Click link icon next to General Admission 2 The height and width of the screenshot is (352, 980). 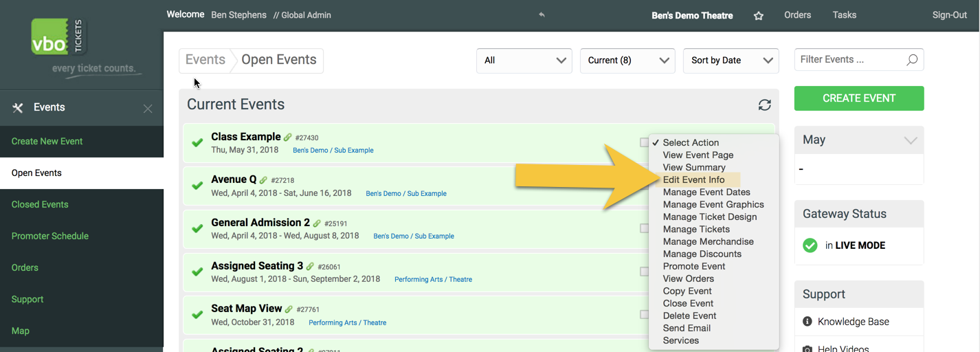[x=317, y=223]
